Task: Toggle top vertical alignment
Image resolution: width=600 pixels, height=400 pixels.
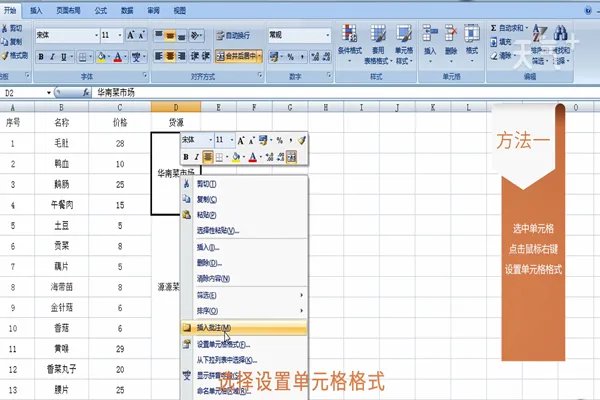Action: pos(159,36)
